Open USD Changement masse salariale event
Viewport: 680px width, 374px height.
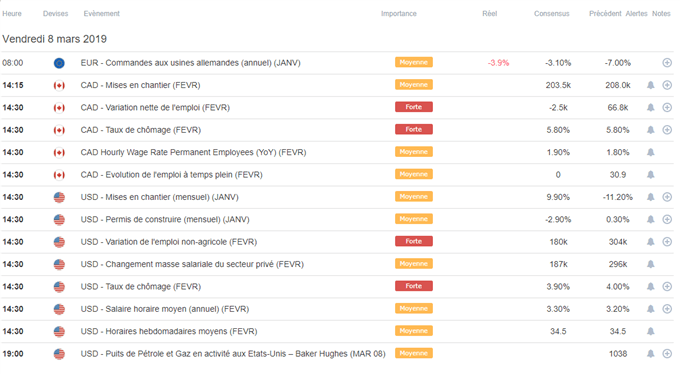(192, 264)
